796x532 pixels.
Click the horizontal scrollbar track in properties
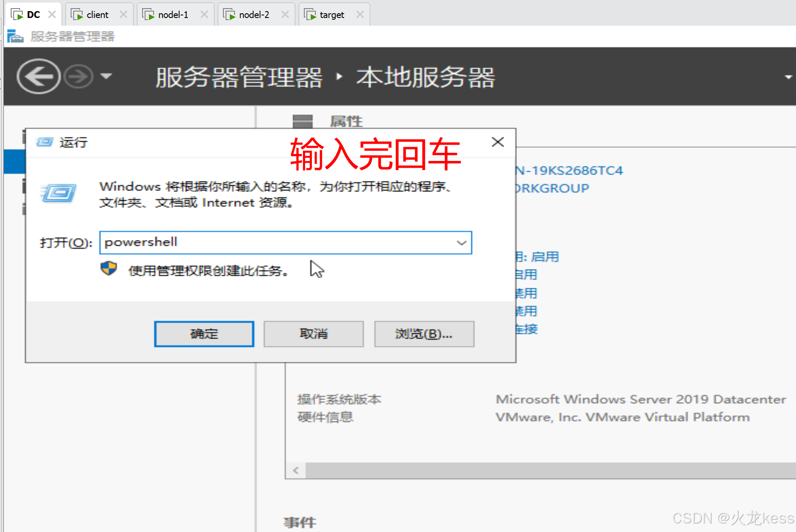pyautogui.click(x=551, y=471)
